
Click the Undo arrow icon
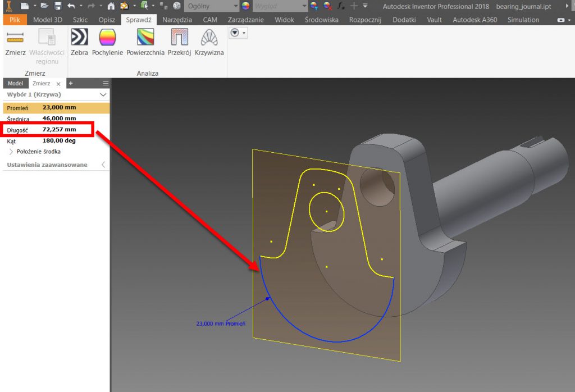point(71,6)
